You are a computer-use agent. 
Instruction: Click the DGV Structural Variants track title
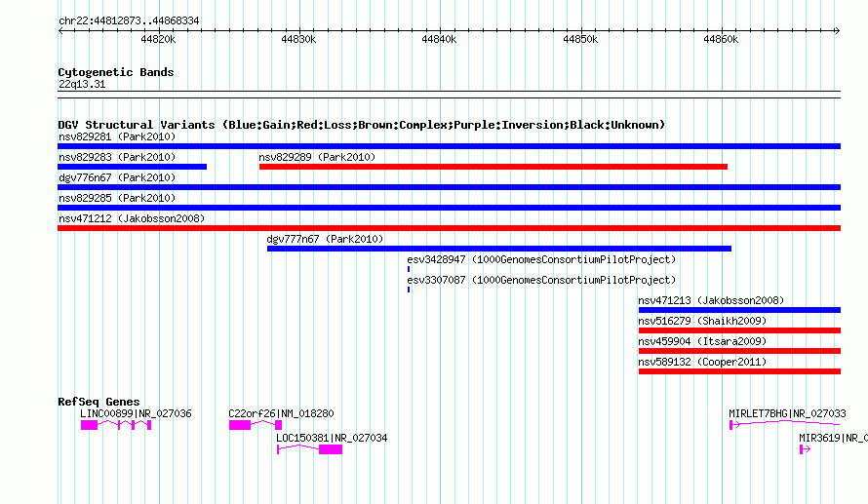[362, 125]
